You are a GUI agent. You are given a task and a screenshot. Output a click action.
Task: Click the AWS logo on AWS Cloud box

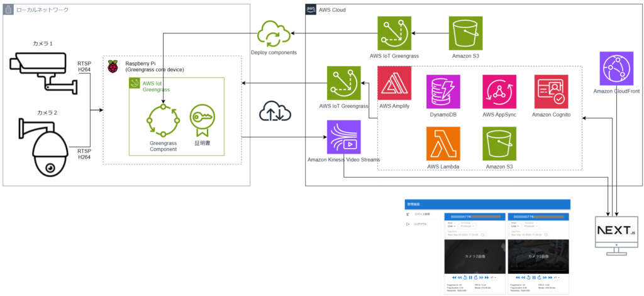click(311, 10)
